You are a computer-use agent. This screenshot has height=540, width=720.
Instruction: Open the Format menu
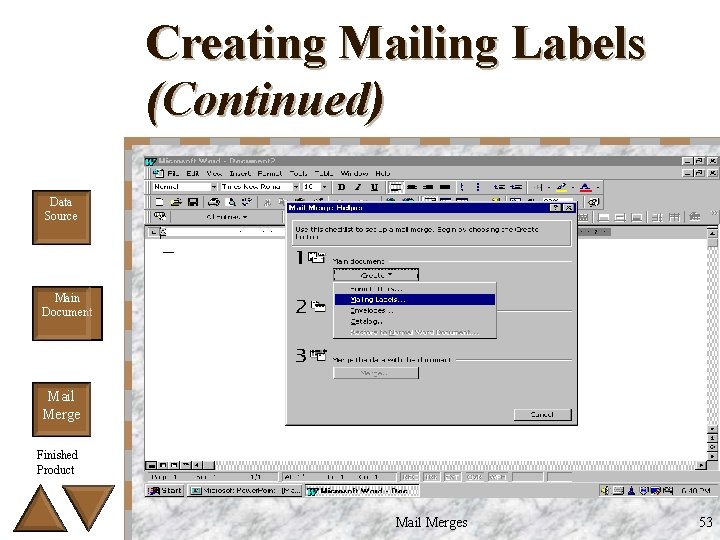[x=270, y=174]
